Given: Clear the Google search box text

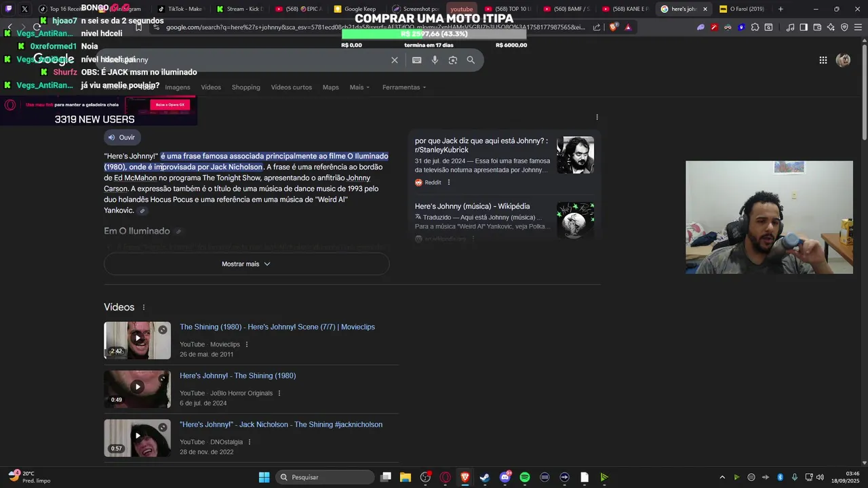Looking at the screenshot, I should 395,60.
